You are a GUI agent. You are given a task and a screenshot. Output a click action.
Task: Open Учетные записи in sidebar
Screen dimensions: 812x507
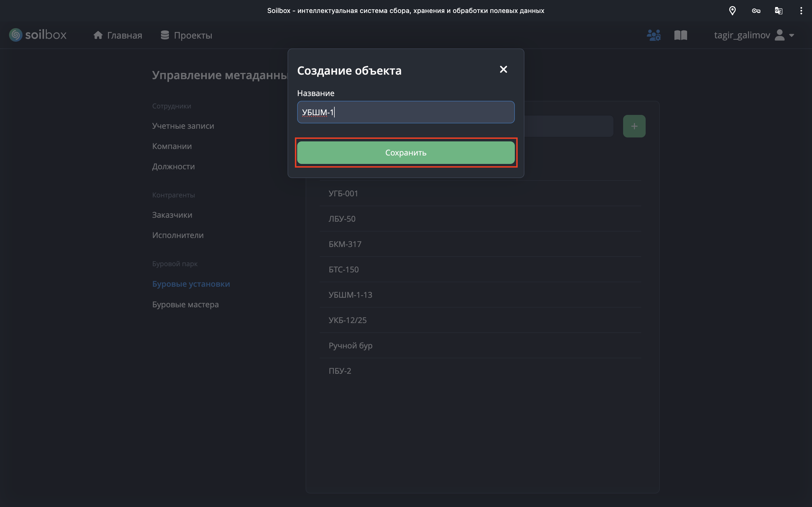pos(183,126)
